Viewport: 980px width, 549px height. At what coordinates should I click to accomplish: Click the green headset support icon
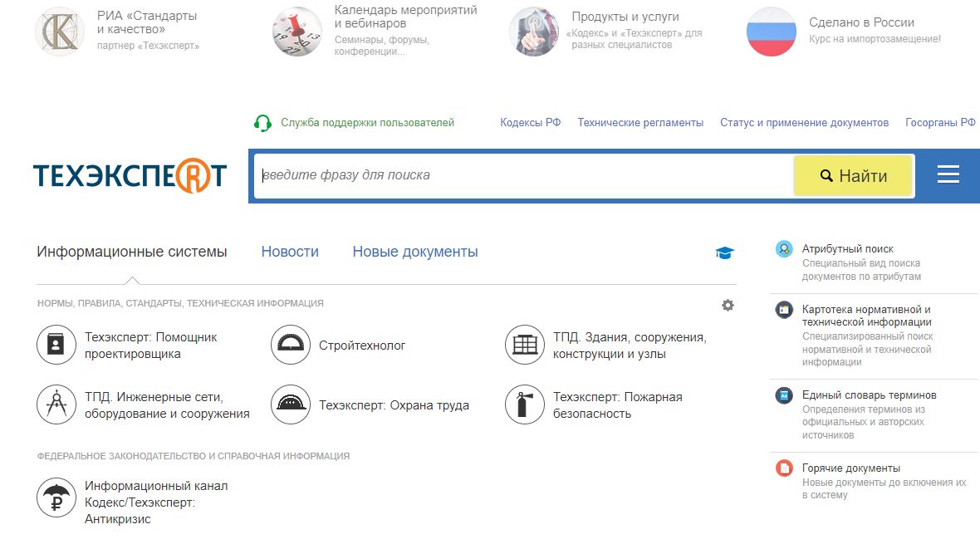tap(262, 123)
